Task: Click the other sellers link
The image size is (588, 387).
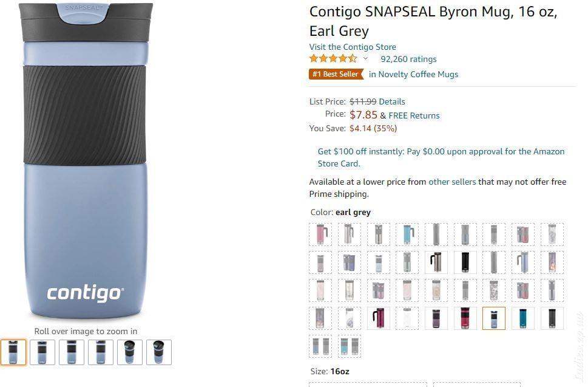Action: pos(452,182)
